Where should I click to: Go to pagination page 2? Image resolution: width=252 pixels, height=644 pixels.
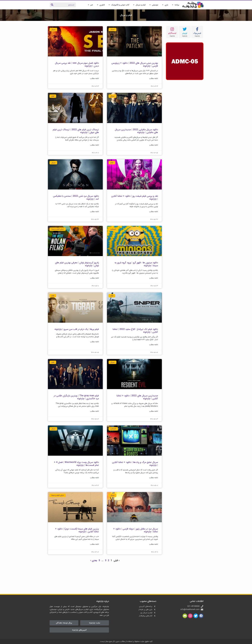(x=108, y=560)
